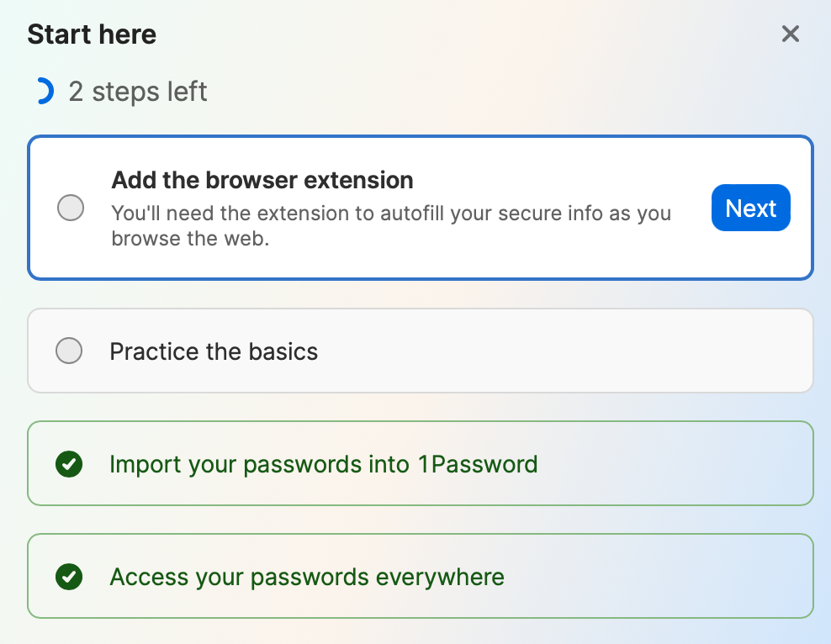The height and width of the screenshot is (644, 831).
Task: Click blank right side of Access passwords card
Action: tap(673, 578)
